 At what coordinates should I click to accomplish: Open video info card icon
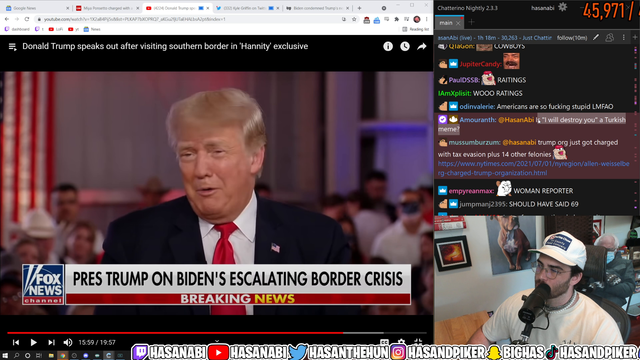pos(388,47)
